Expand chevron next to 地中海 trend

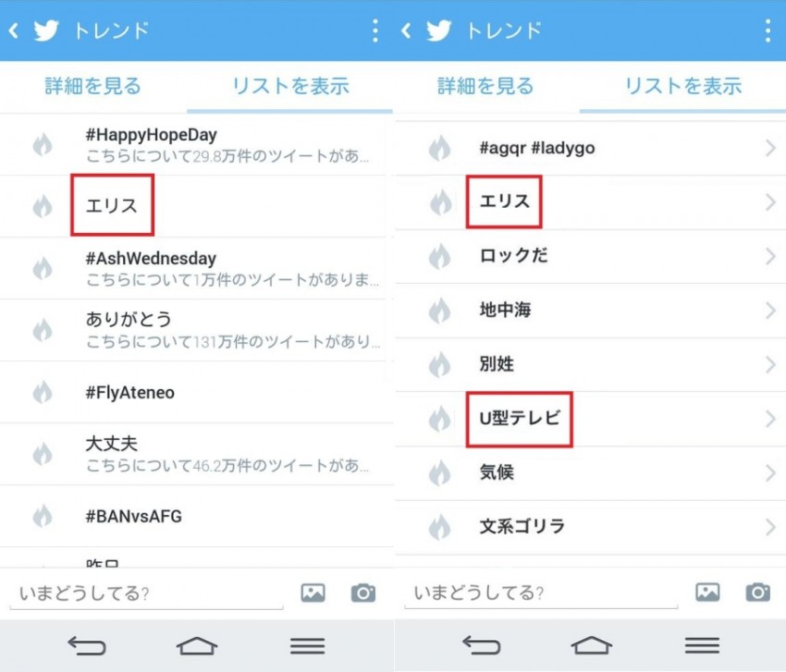(x=770, y=311)
